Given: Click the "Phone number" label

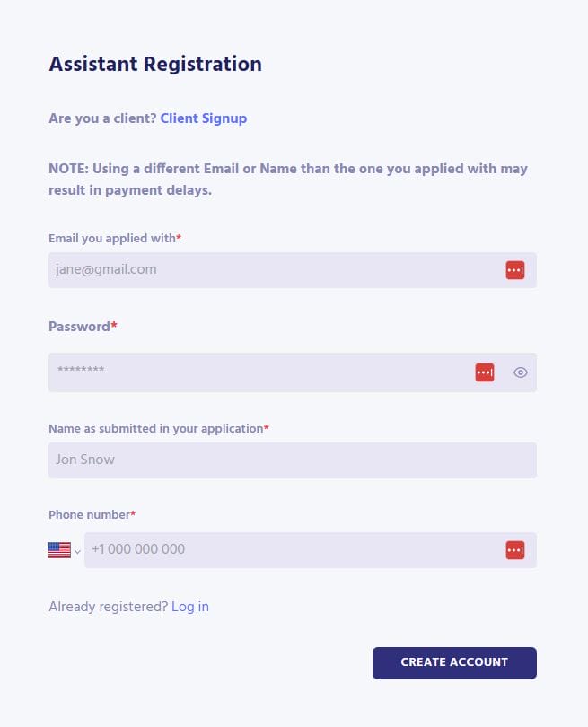Looking at the screenshot, I should [x=90, y=515].
